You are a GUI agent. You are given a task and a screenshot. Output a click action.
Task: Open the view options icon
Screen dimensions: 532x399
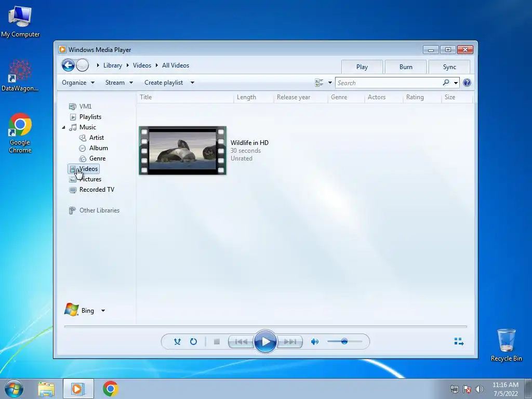319,83
